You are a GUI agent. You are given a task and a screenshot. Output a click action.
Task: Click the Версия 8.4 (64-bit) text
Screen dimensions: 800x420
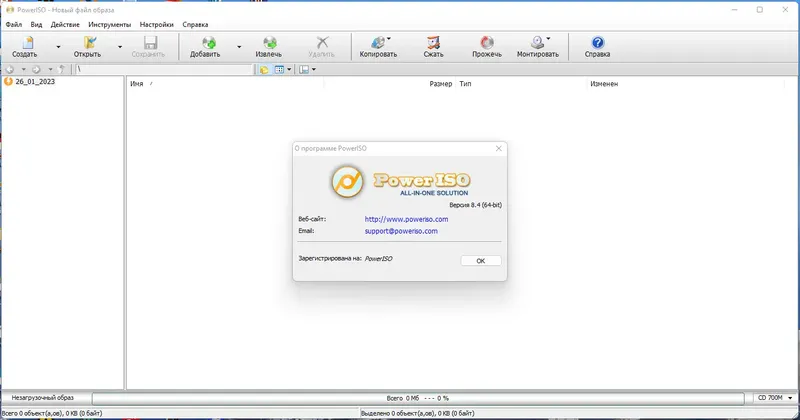(x=476, y=205)
